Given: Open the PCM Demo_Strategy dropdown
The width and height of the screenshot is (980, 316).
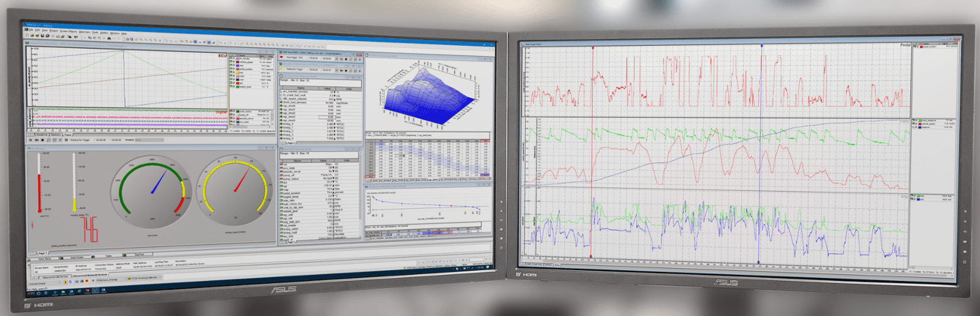Looking at the screenshot, I should (x=110, y=280).
